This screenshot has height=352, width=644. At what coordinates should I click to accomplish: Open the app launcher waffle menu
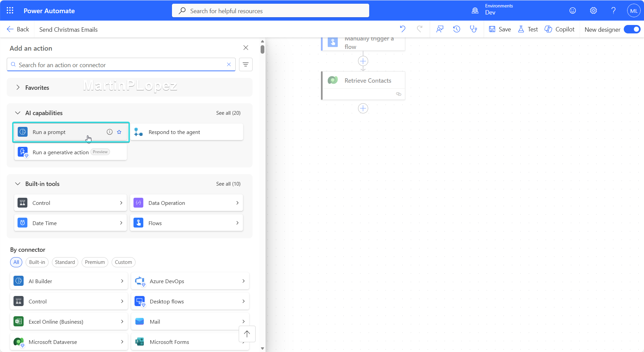coord(10,10)
